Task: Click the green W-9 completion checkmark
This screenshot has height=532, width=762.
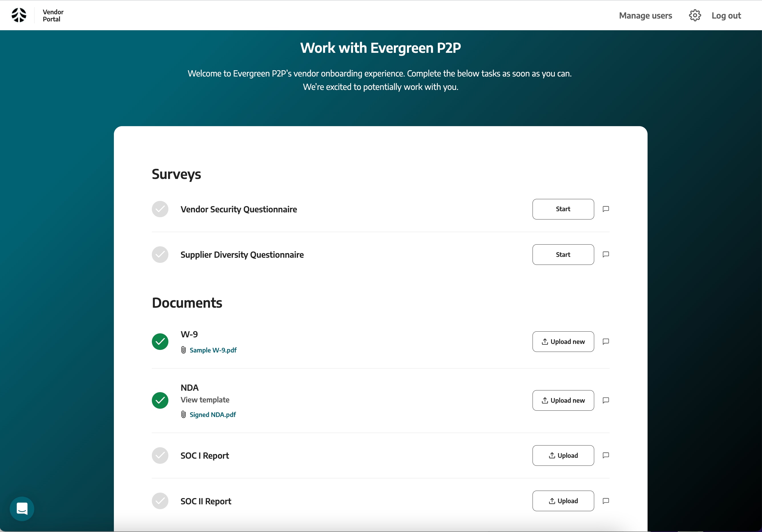Action: [x=160, y=342]
